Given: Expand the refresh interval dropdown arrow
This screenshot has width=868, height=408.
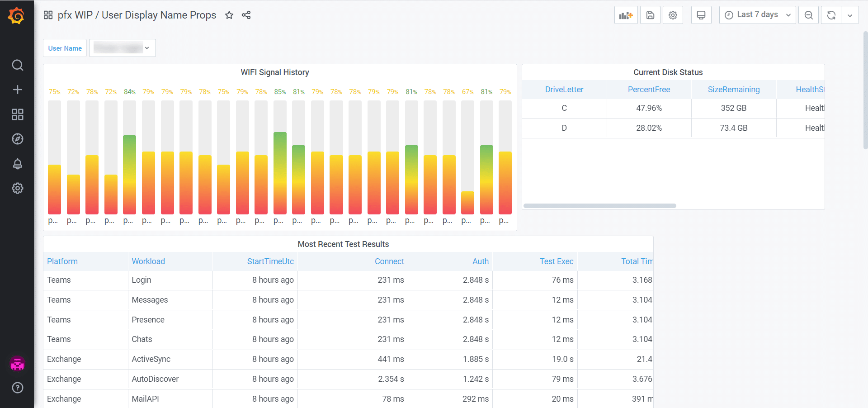Looking at the screenshot, I should point(850,15).
